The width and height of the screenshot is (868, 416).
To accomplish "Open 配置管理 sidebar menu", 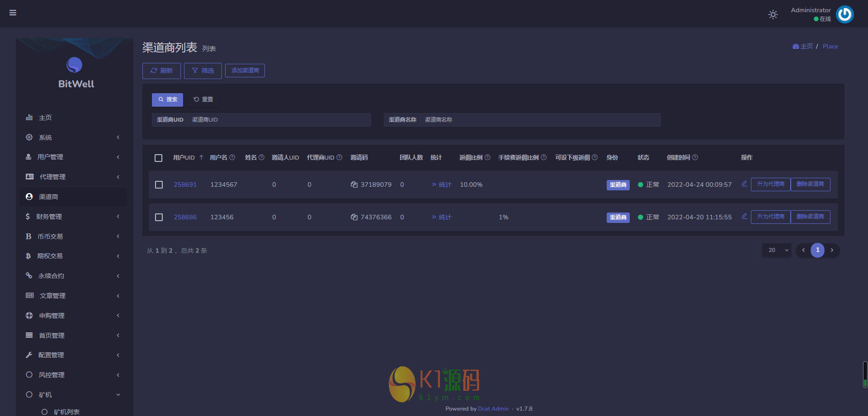I will click(x=73, y=355).
